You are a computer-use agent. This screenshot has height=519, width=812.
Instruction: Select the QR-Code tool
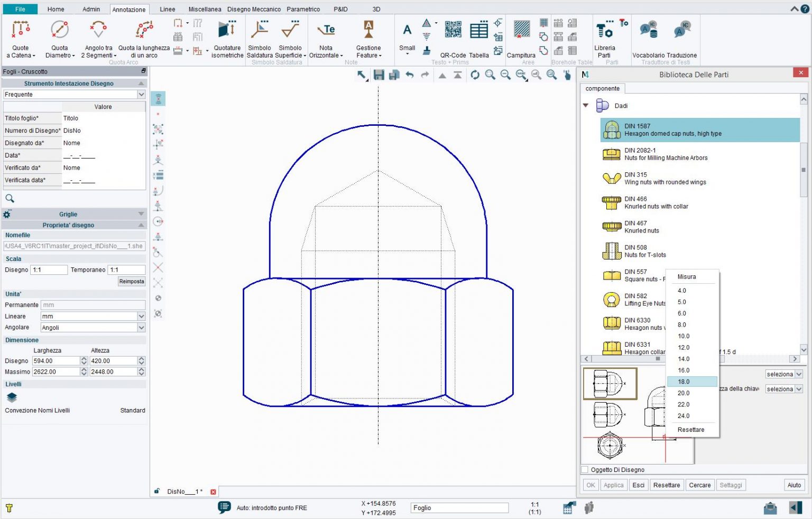click(x=452, y=29)
